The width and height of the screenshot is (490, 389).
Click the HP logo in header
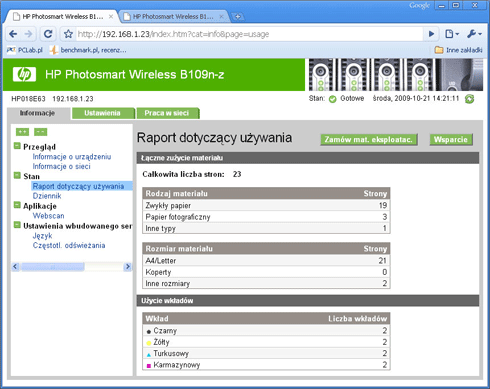(x=24, y=74)
